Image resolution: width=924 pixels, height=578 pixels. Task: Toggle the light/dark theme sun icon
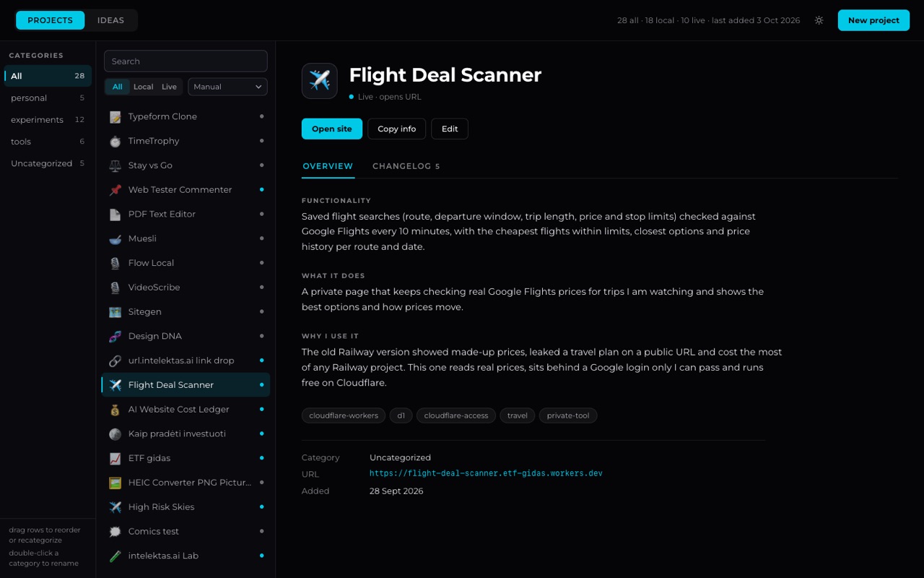pyautogui.click(x=819, y=20)
